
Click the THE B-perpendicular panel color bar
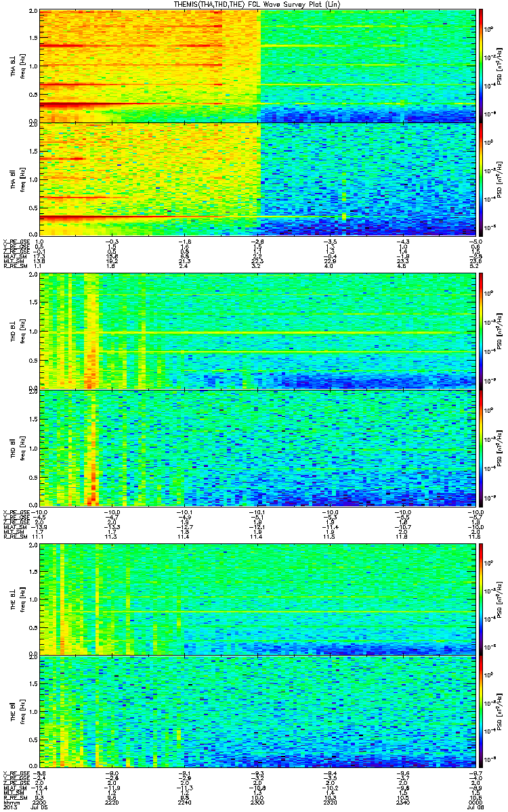pos(481,598)
